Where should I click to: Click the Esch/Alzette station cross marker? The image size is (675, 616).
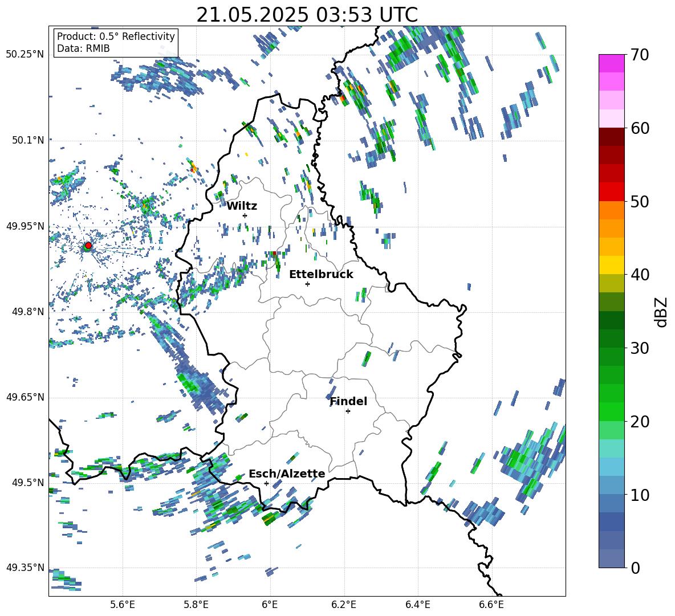tap(266, 483)
